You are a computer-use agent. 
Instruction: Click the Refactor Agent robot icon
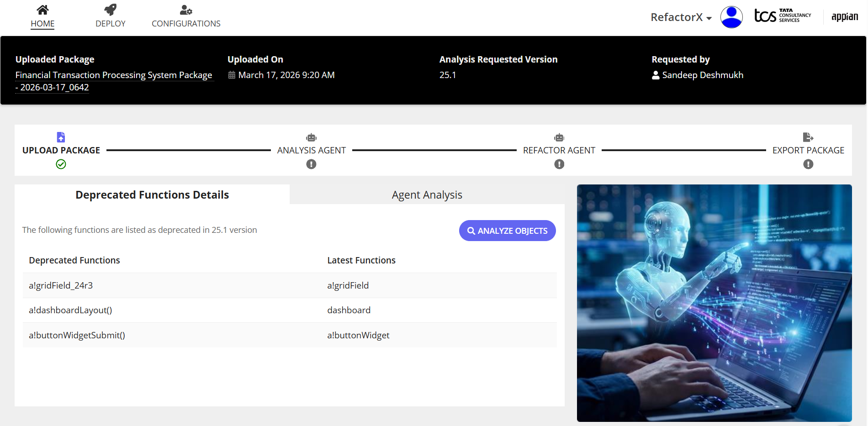click(559, 137)
